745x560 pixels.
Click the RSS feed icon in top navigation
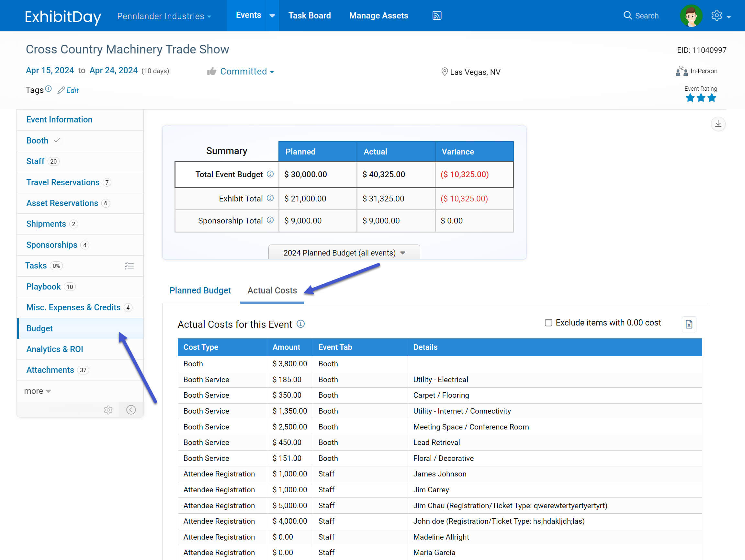click(436, 16)
